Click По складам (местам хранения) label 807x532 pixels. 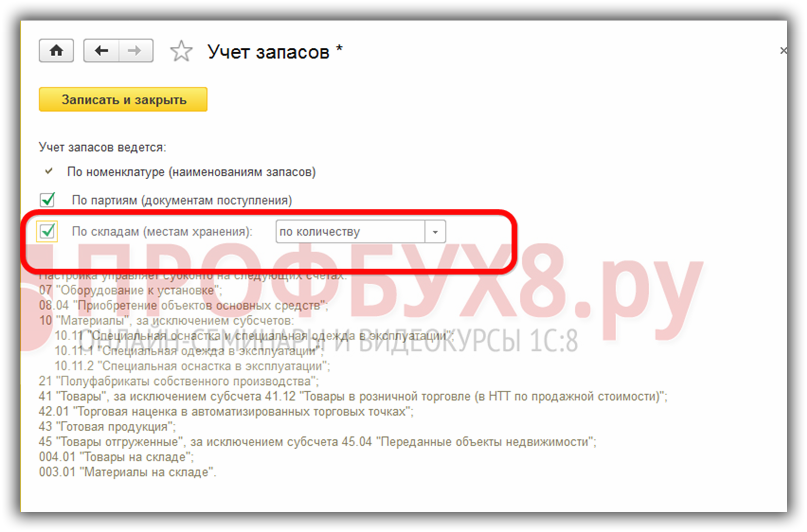click(162, 232)
